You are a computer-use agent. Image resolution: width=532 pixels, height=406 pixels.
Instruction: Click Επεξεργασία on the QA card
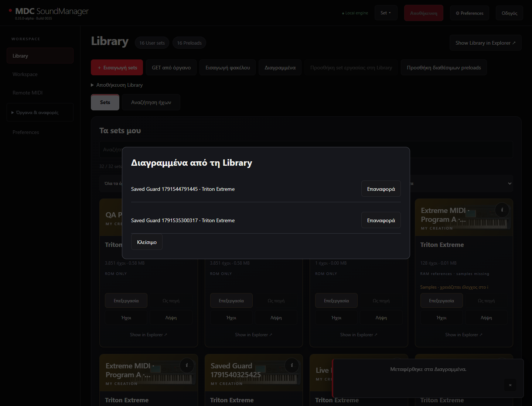pos(126,301)
